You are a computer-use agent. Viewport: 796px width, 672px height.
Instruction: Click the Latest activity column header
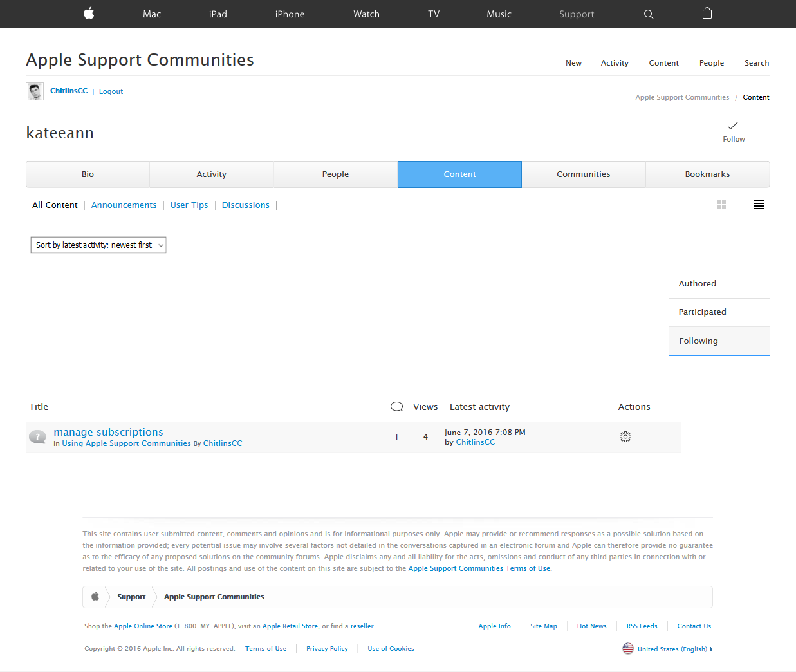[x=480, y=407]
